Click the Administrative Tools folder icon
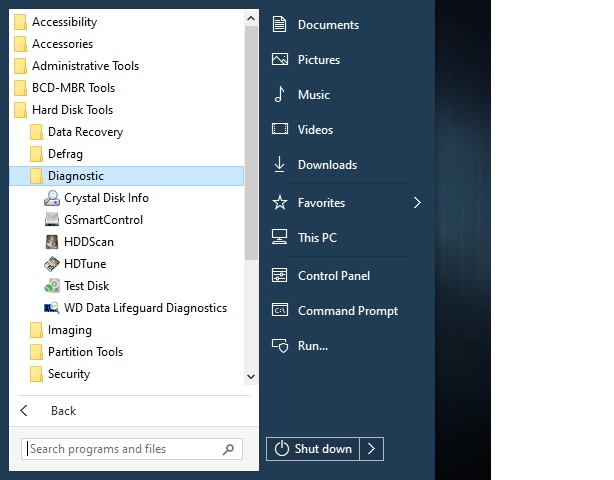Screen dimensions: 614x480 [x=20, y=66]
